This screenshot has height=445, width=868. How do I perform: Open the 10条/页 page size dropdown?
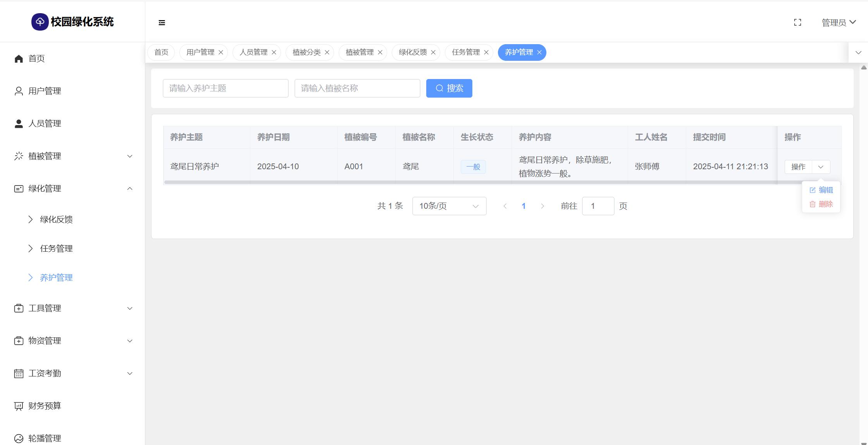coord(449,206)
